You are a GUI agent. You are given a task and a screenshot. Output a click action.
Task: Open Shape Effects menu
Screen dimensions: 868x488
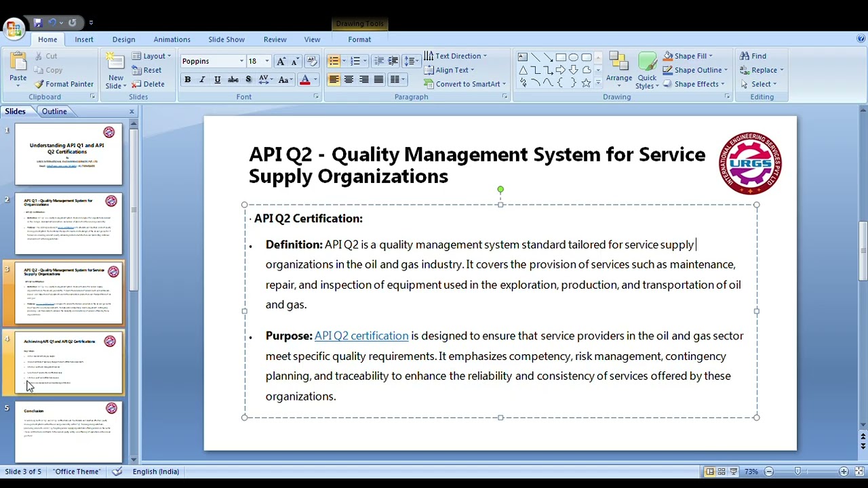[694, 84]
